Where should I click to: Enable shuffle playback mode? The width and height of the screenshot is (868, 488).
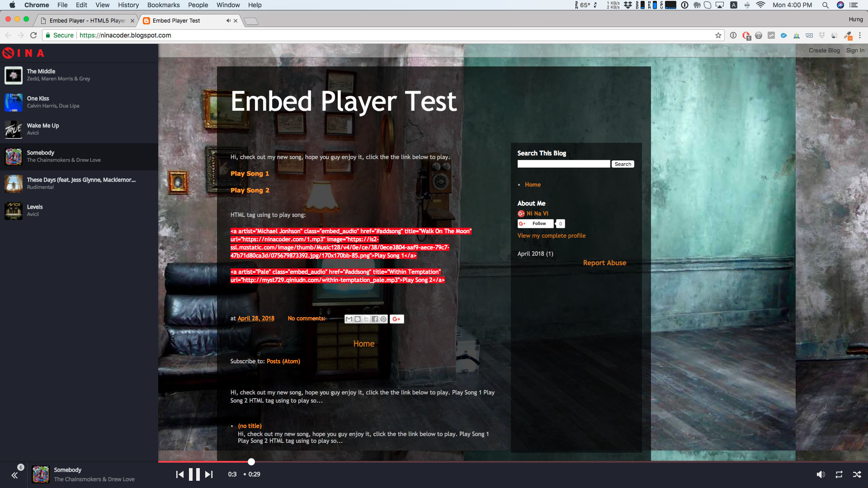[857, 474]
